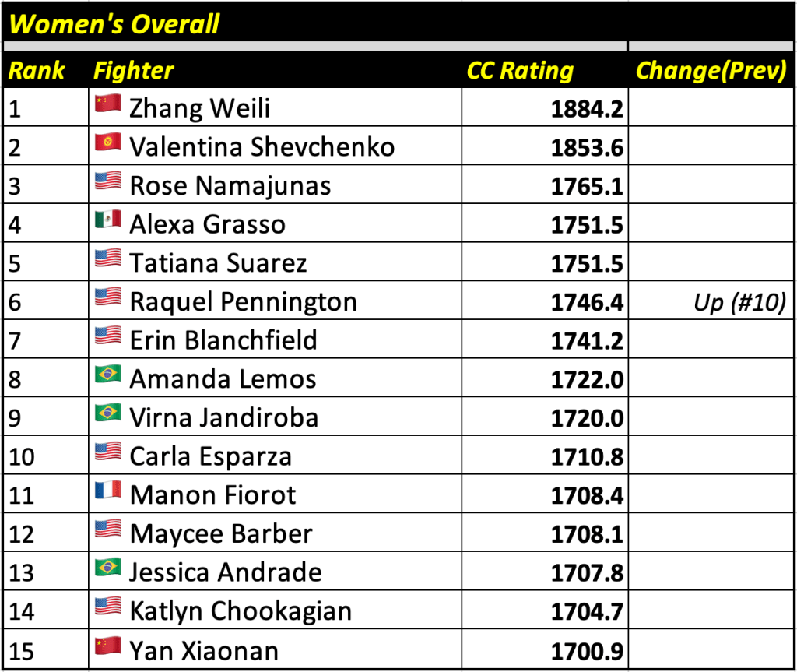This screenshot has height=672, width=797.
Task: Select the Change(Prev) column header
Action: (x=711, y=71)
